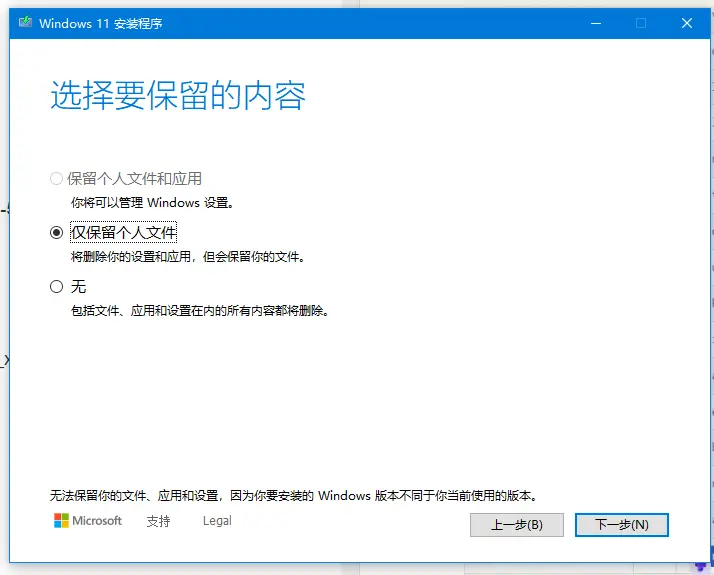Go back with 上一步(B) button
The image size is (714, 575).
pyautogui.click(x=517, y=525)
